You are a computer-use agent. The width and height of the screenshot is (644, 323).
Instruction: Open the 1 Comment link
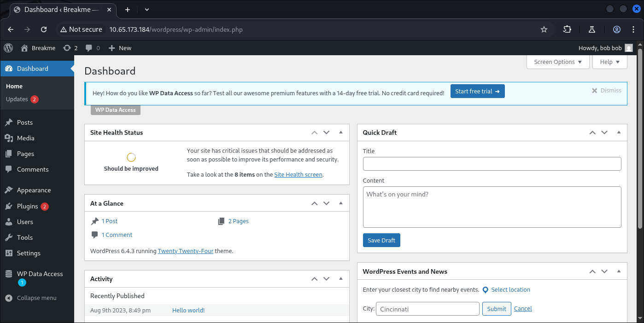[x=117, y=235]
